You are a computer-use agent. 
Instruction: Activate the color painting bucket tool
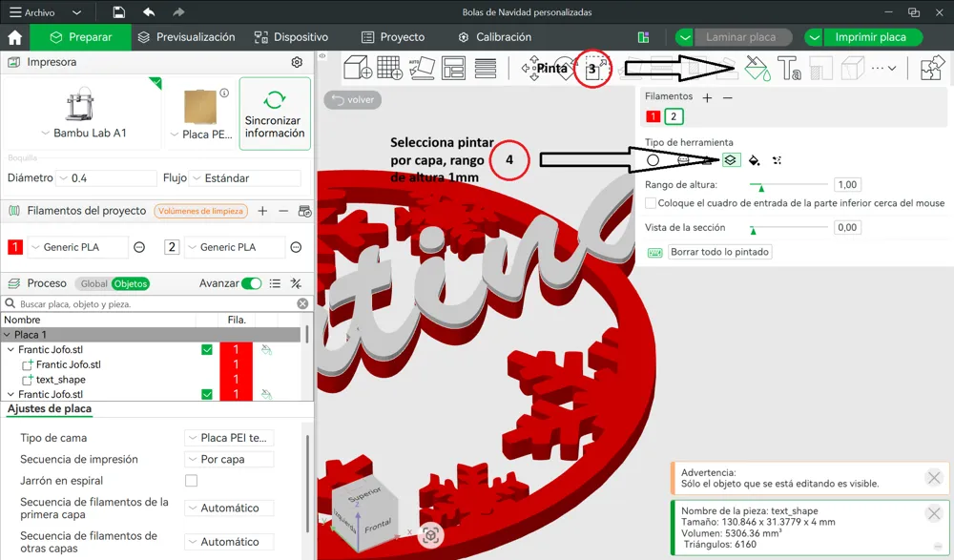(x=757, y=68)
